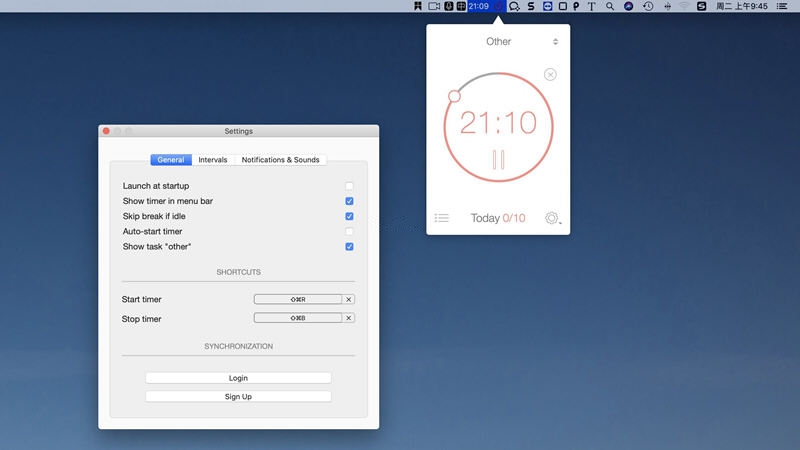Click the Start timer shortcut field

[x=298, y=299]
